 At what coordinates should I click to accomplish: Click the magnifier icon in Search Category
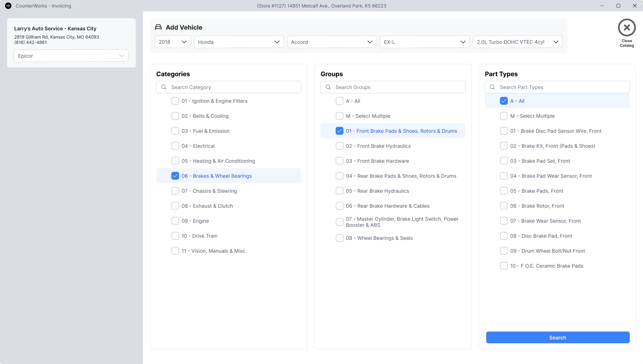tap(164, 87)
